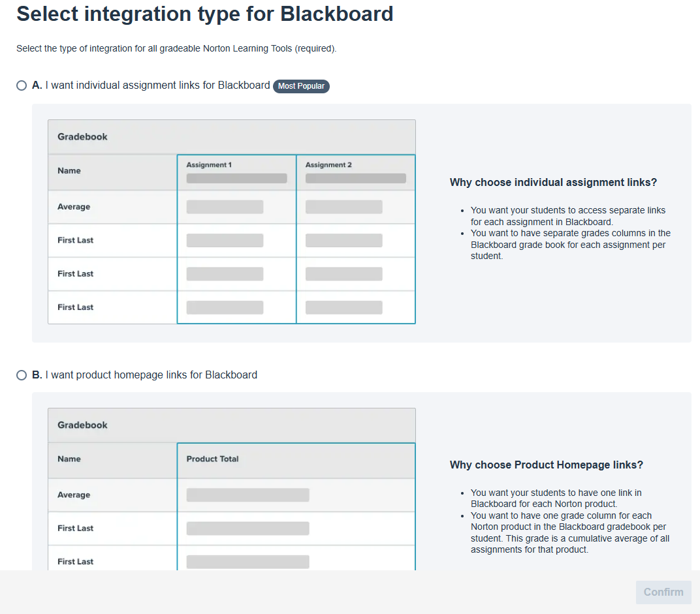700x614 pixels.
Task: Click the Select integration type heading
Action: (205, 14)
